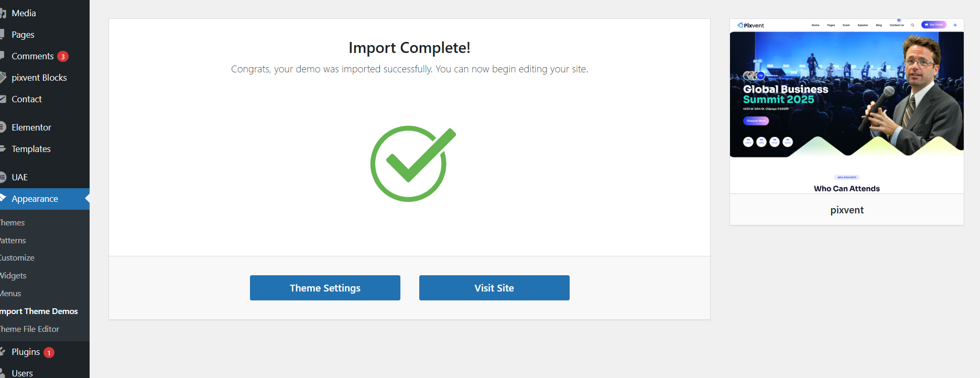Screen dimensions: 980x378
Task: Open the Users menu
Action: coord(22,373)
